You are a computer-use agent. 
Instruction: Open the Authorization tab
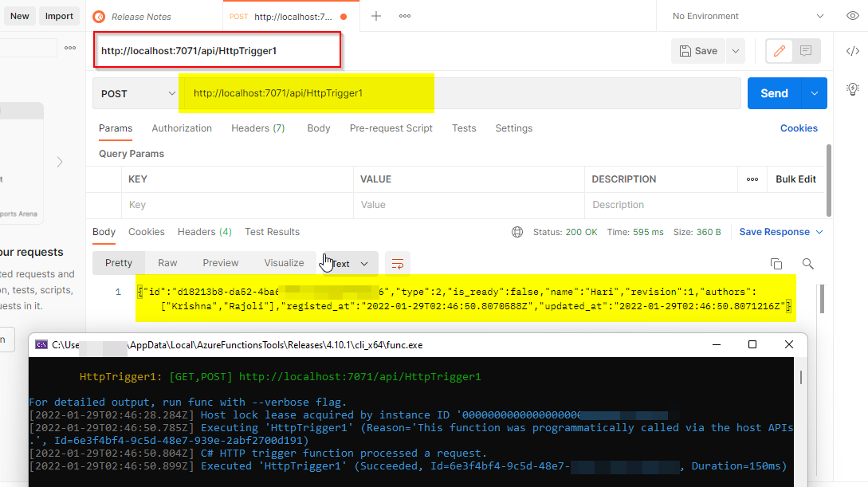(x=182, y=128)
